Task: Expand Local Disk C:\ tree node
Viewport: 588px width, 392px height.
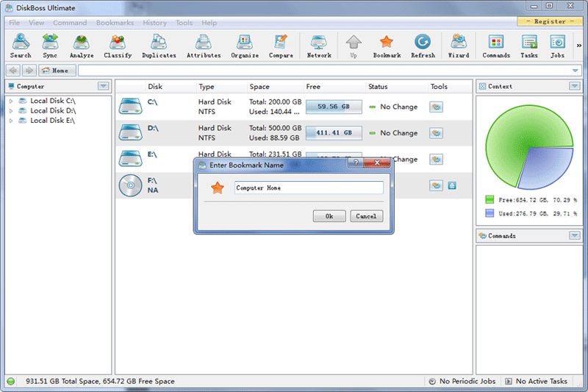Action: pyautogui.click(x=11, y=101)
